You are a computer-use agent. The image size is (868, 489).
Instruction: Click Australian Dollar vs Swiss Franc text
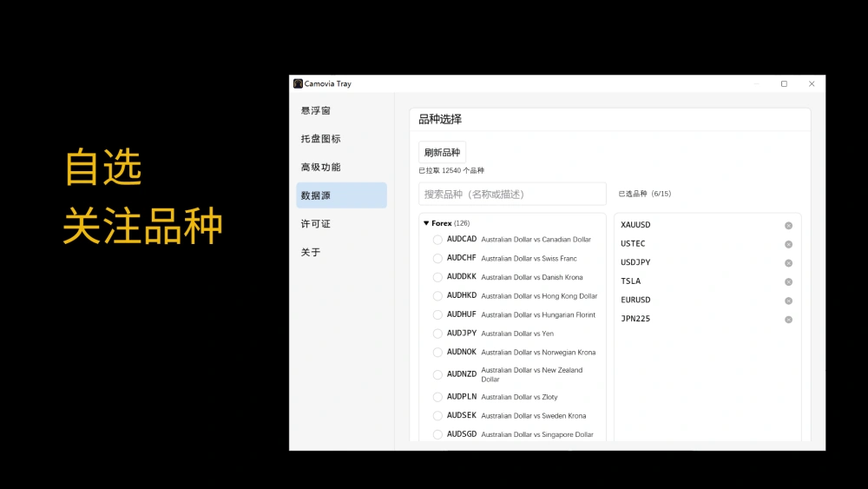point(529,259)
